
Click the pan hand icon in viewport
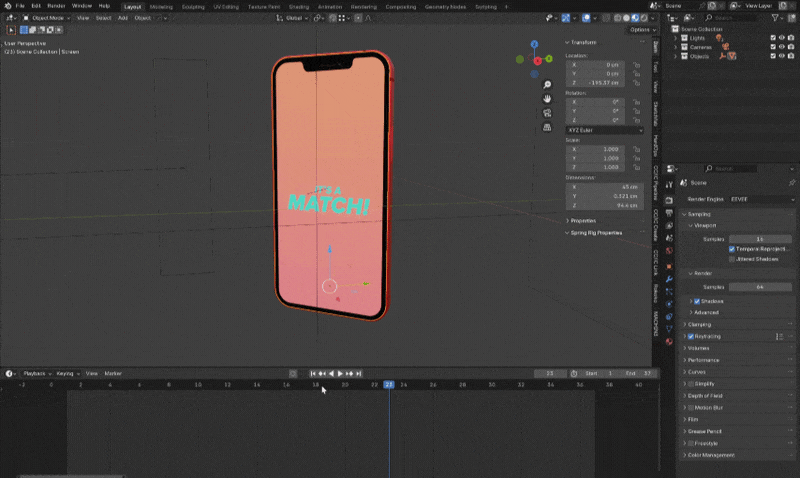548,98
